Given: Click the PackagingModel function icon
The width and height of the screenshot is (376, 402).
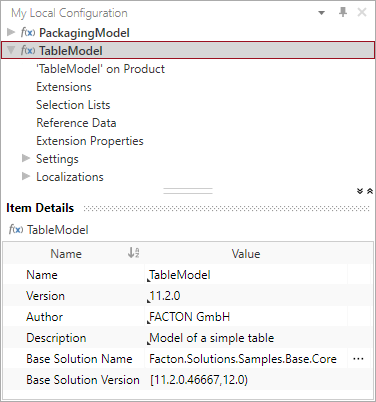Looking at the screenshot, I should [x=28, y=32].
